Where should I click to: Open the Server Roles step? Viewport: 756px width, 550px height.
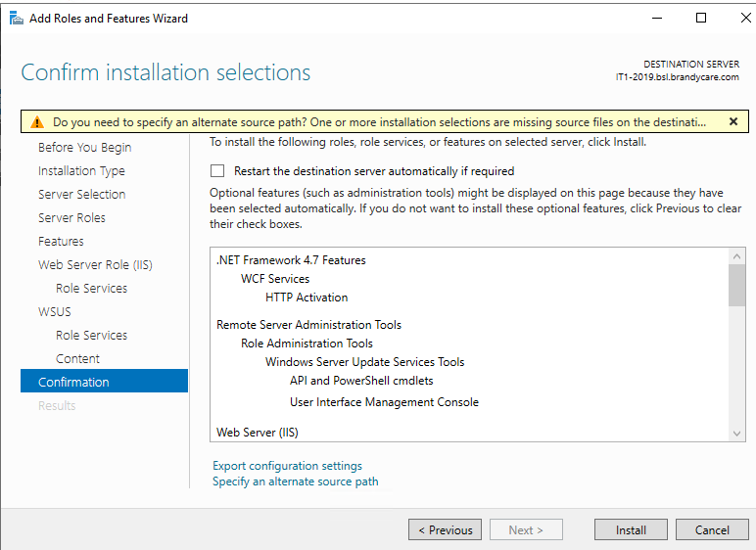point(71,218)
